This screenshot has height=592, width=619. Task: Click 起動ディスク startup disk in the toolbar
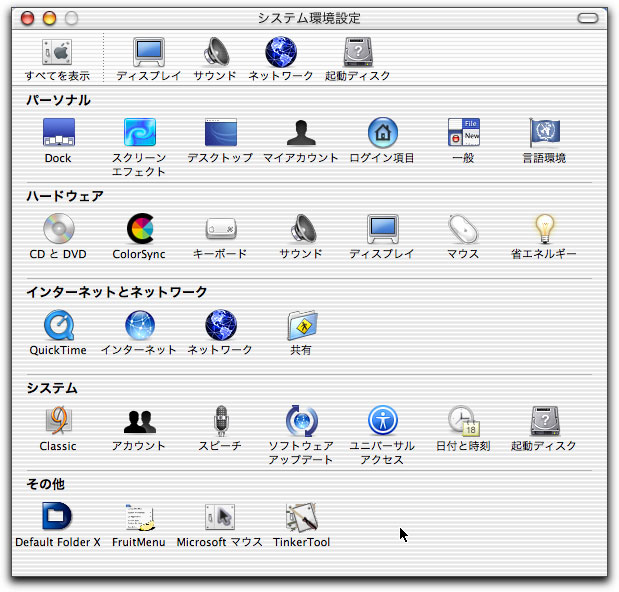(x=358, y=54)
